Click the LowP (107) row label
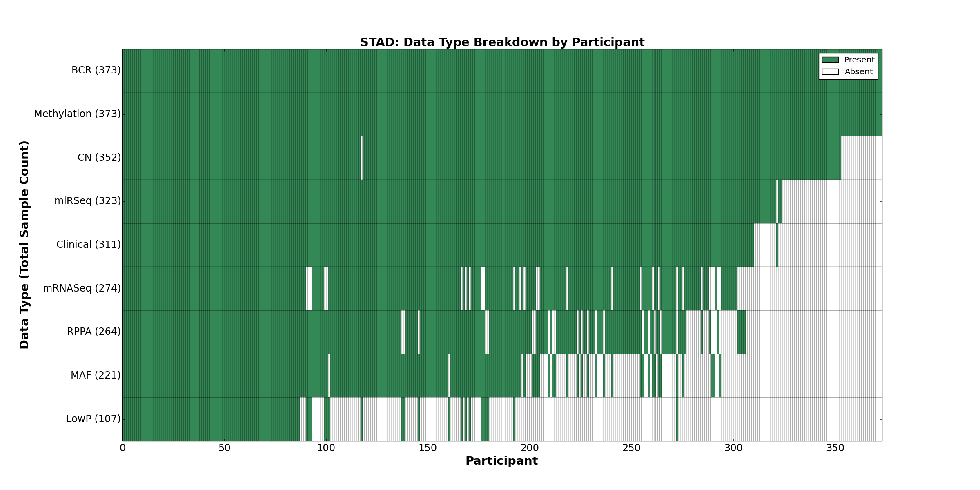 point(94,419)
